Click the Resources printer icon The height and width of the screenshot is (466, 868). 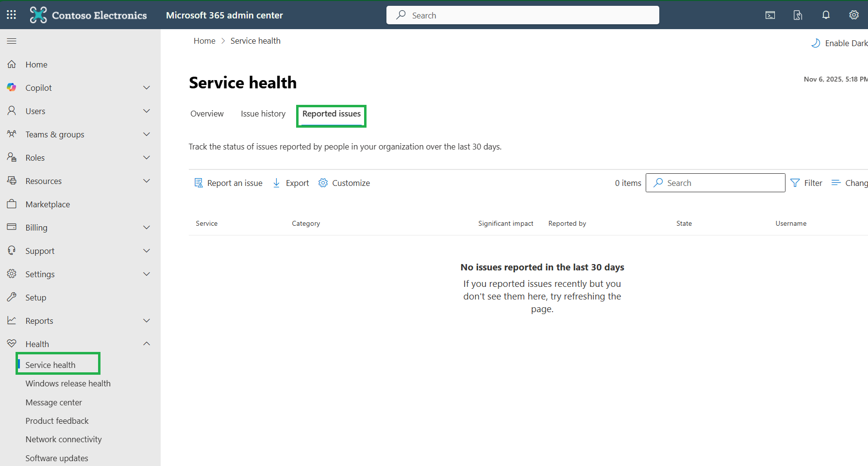pos(12,181)
